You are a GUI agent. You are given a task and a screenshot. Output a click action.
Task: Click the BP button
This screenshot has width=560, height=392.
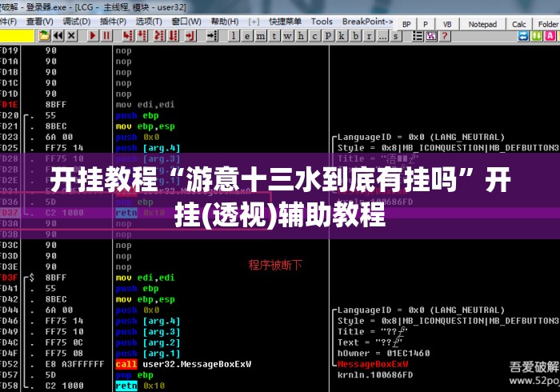pyautogui.click(x=406, y=24)
